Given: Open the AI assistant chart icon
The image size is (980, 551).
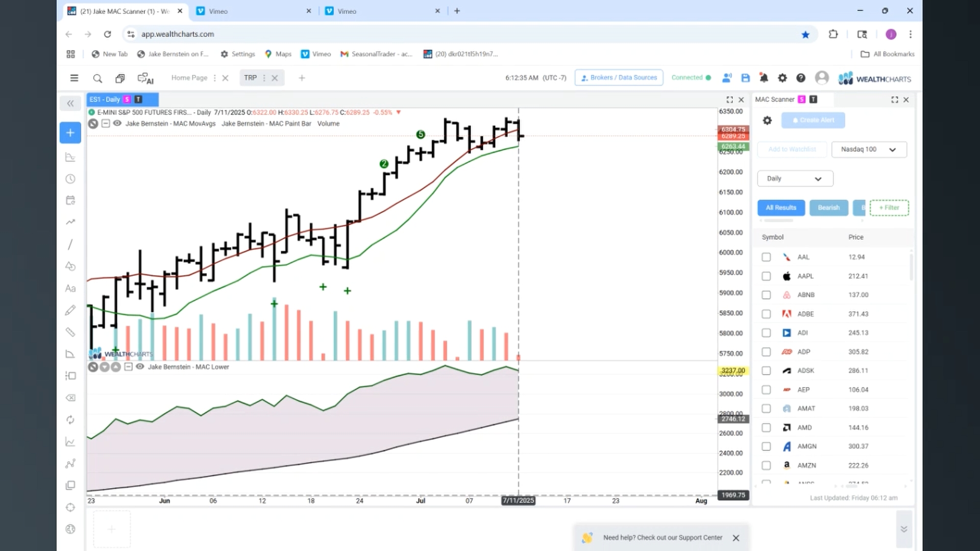Looking at the screenshot, I should point(145,78).
